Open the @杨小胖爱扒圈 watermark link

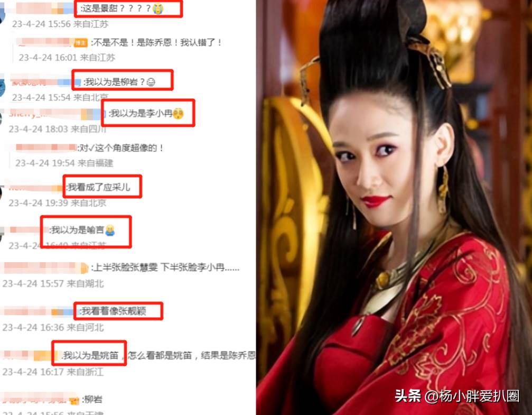pyautogui.click(x=472, y=396)
